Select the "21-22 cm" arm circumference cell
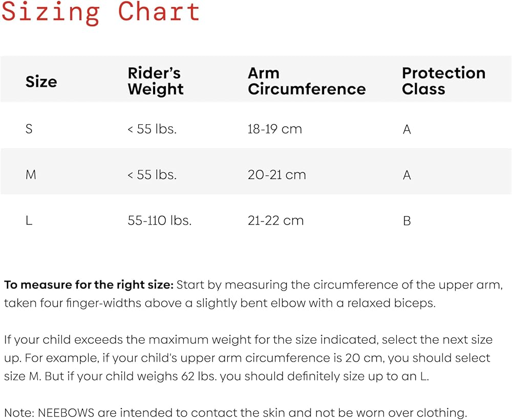Screen dimensions: 512x420 275,220
